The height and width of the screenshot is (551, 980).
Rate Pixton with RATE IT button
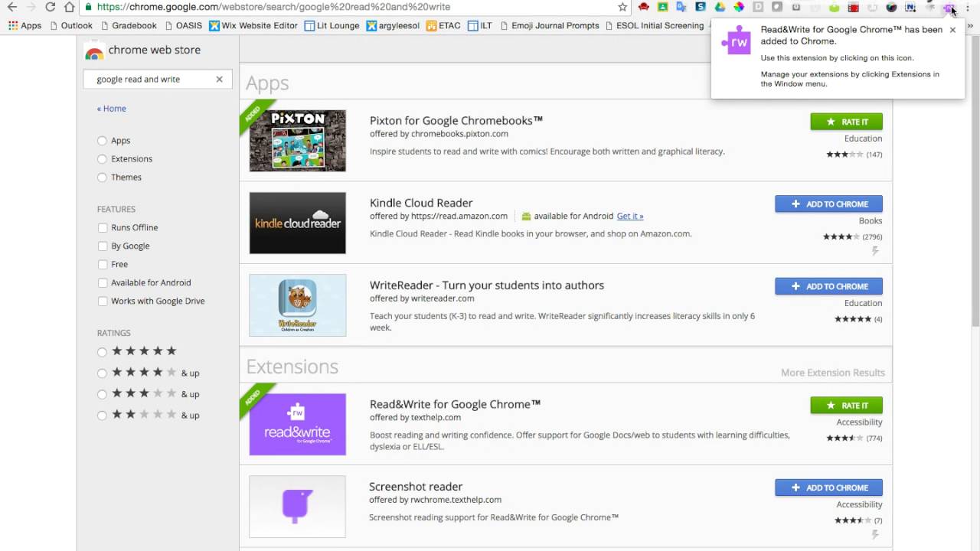click(846, 122)
